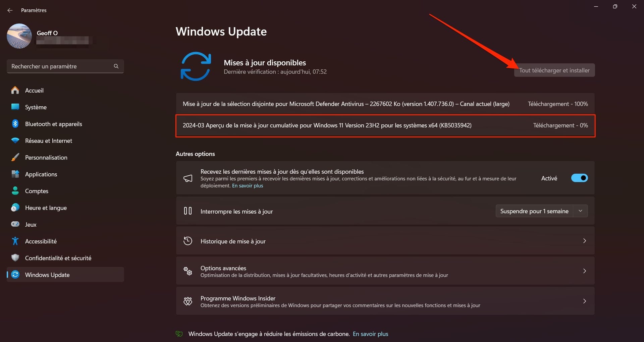Disable receiving latest updates toggle
The height and width of the screenshot is (342, 644).
click(579, 178)
